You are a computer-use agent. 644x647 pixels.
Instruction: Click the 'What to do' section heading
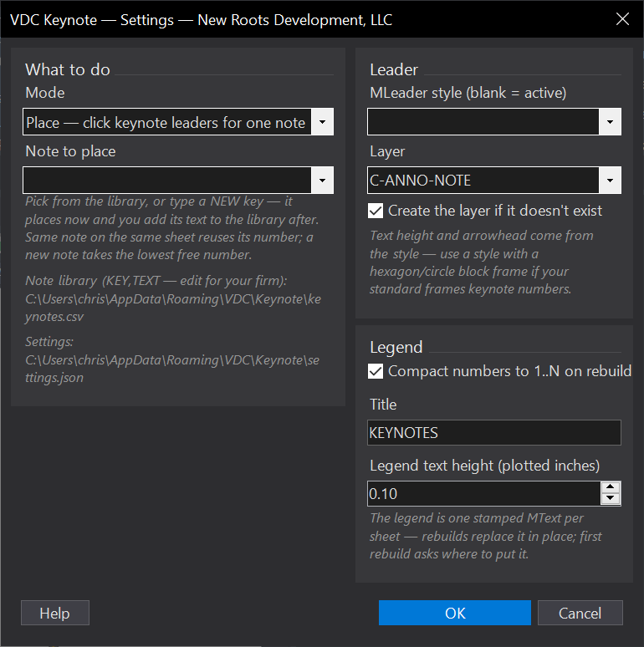coord(68,69)
